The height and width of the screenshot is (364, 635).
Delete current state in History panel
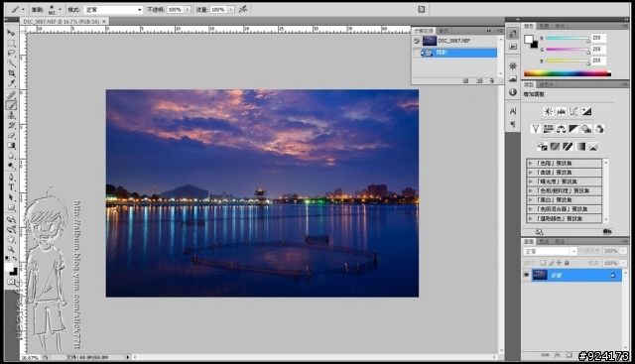(492, 81)
